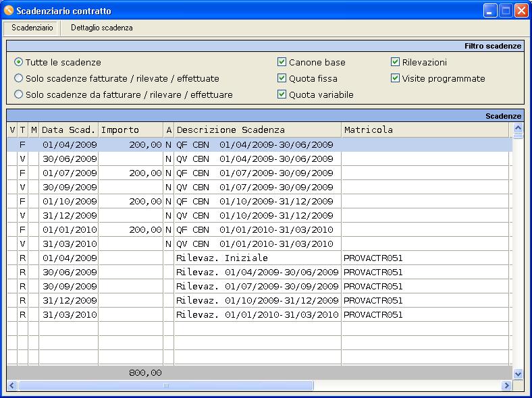Click PROVACTR051 in the Rilevaz. Iniziale row
Image resolution: width=532 pixels, height=398 pixels.
373,258
